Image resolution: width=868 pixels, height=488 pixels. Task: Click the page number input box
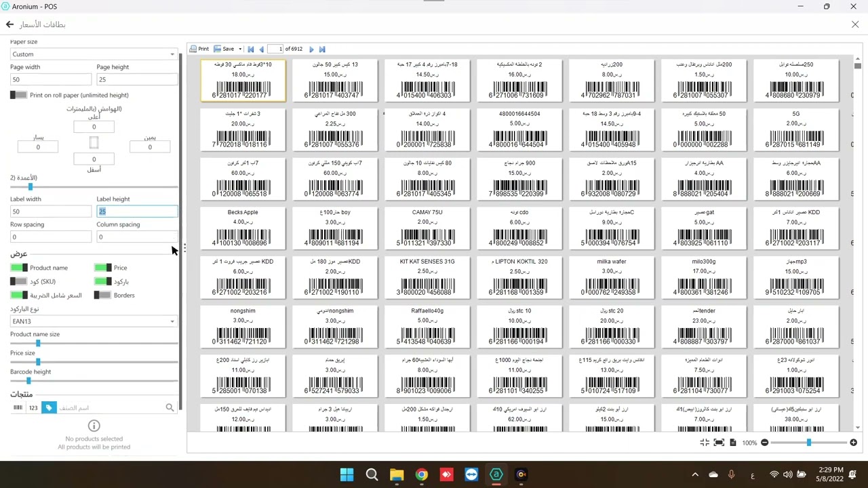[x=275, y=49]
